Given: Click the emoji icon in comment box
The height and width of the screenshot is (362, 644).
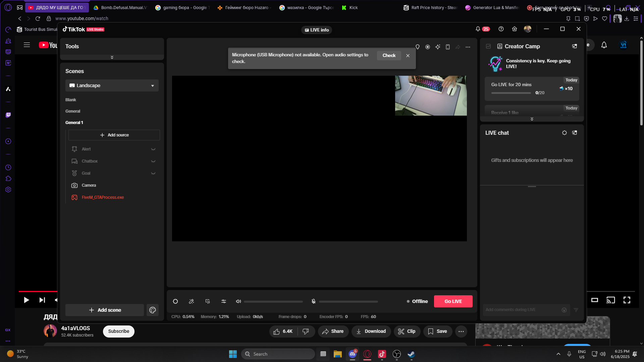Looking at the screenshot, I should [564, 310].
